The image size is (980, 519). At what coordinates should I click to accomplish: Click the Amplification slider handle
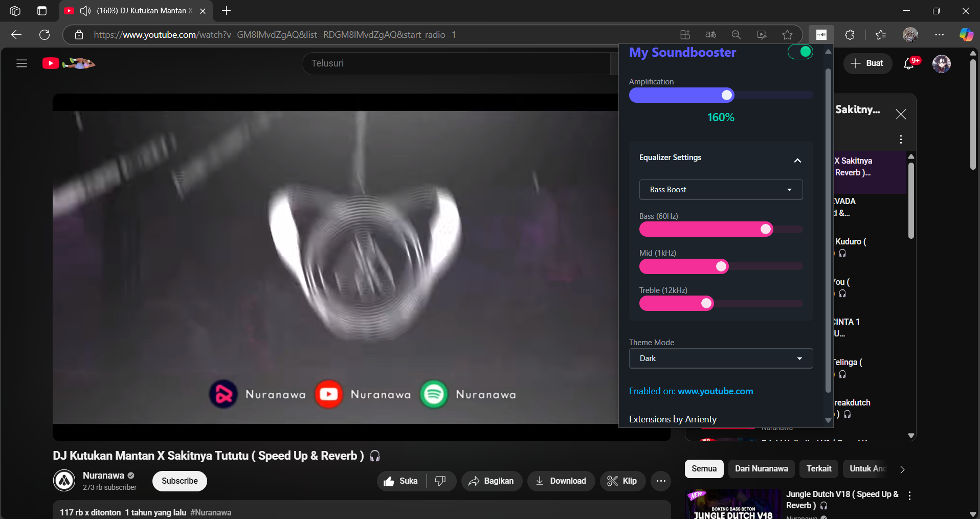pyautogui.click(x=727, y=95)
